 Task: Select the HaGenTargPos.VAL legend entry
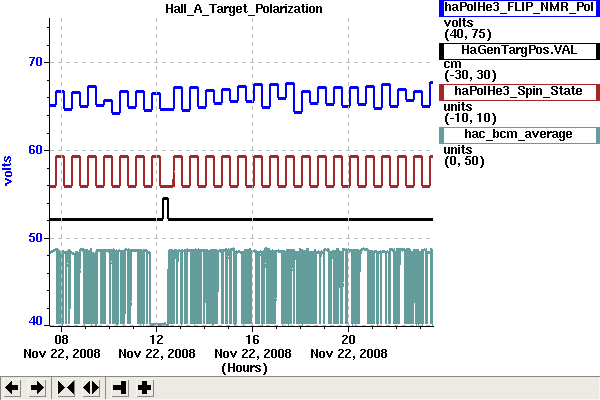[x=519, y=51]
